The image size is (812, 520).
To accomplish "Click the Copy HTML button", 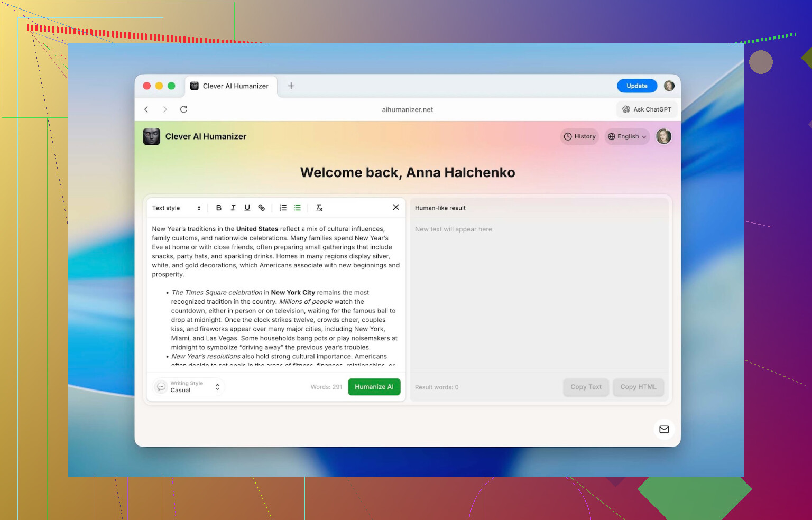I will pos(638,387).
